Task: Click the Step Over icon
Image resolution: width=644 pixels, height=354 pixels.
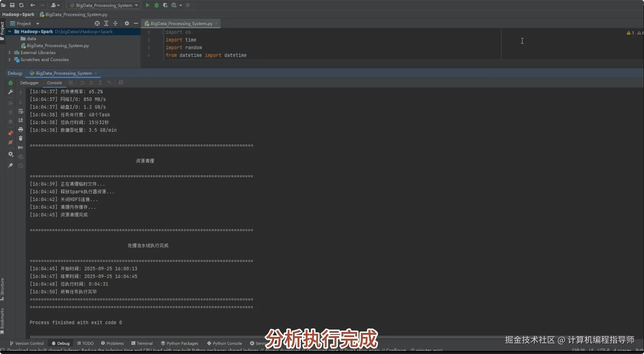Action: (82, 83)
